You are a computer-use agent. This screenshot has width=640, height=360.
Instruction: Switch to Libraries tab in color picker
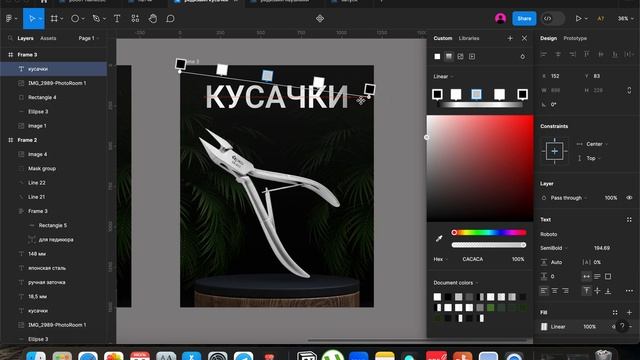point(469,38)
